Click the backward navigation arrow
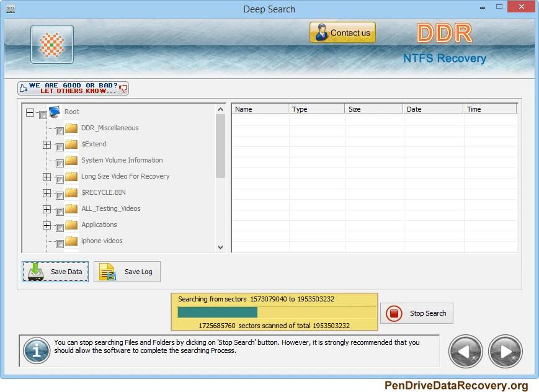 465,351
